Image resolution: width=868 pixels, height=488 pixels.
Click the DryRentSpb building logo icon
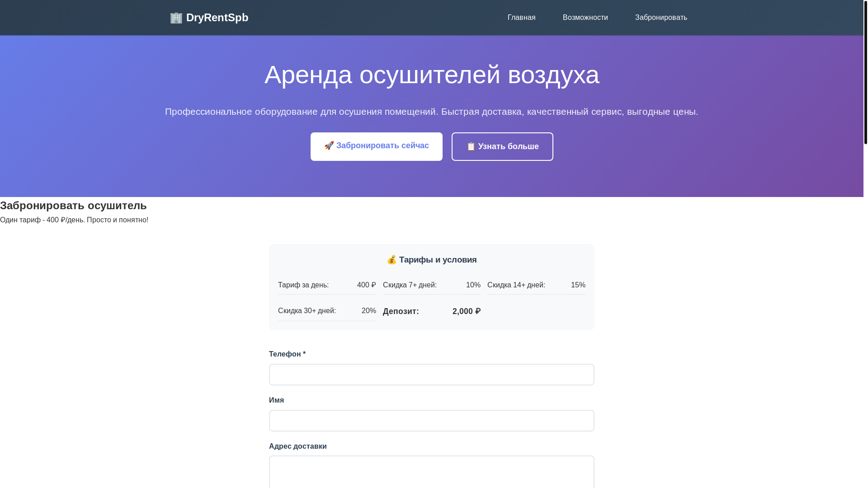pyautogui.click(x=176, y=18)
